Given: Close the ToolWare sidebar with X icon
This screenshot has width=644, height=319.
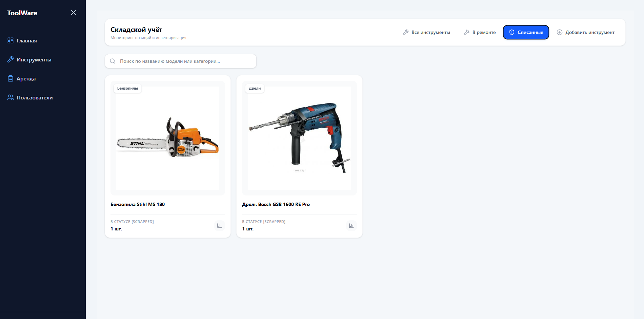Looking at the screenshot, I should coord(74,13).
